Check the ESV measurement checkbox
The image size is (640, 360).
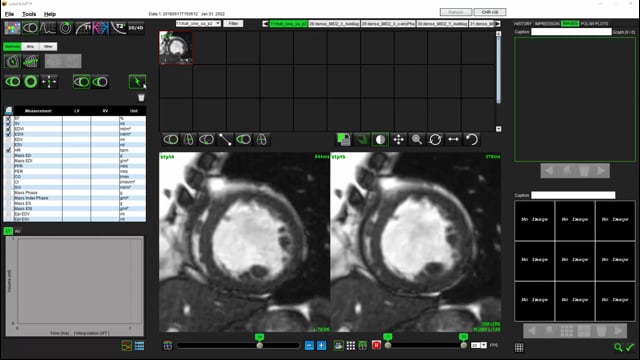point(8,144)
